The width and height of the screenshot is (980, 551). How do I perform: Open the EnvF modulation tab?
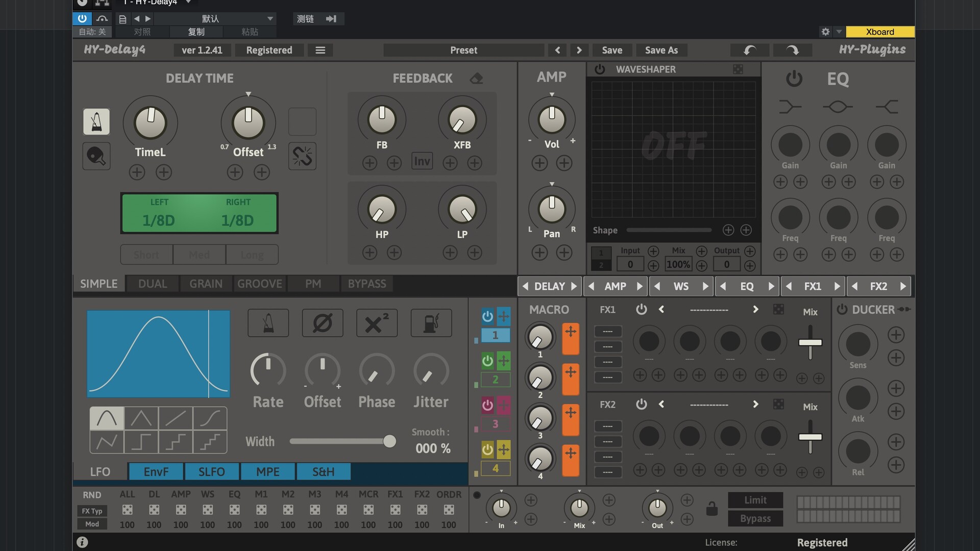(x=156, y=471)
